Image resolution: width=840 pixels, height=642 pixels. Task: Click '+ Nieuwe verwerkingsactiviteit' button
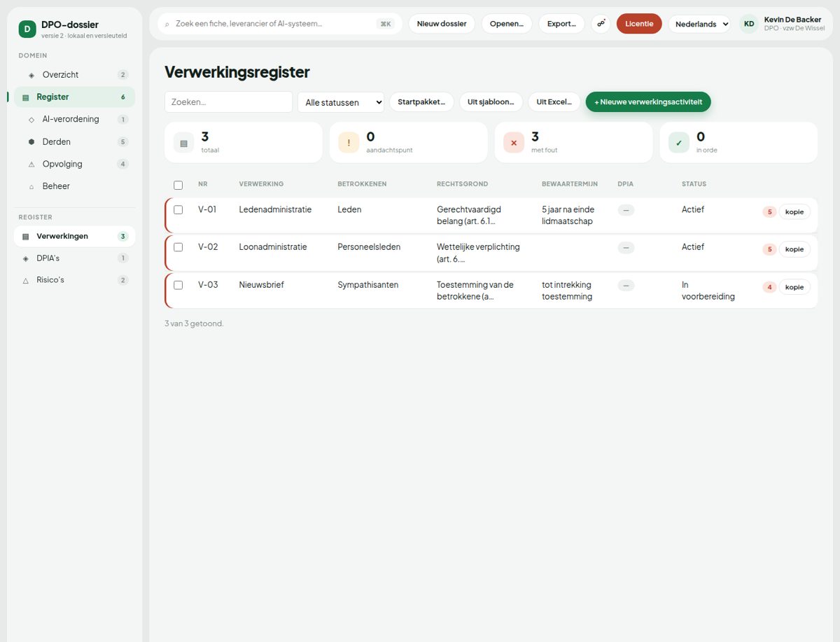648,102
